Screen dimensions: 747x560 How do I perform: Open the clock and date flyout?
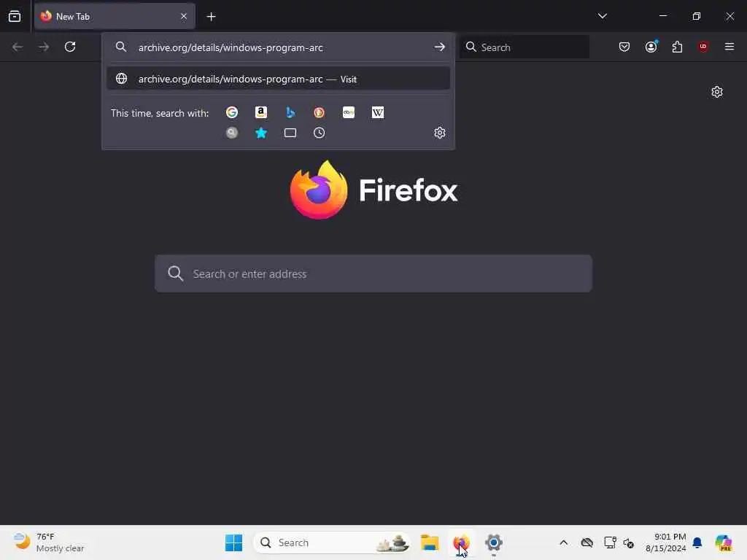pyautogui.click(x=665, y=542)
